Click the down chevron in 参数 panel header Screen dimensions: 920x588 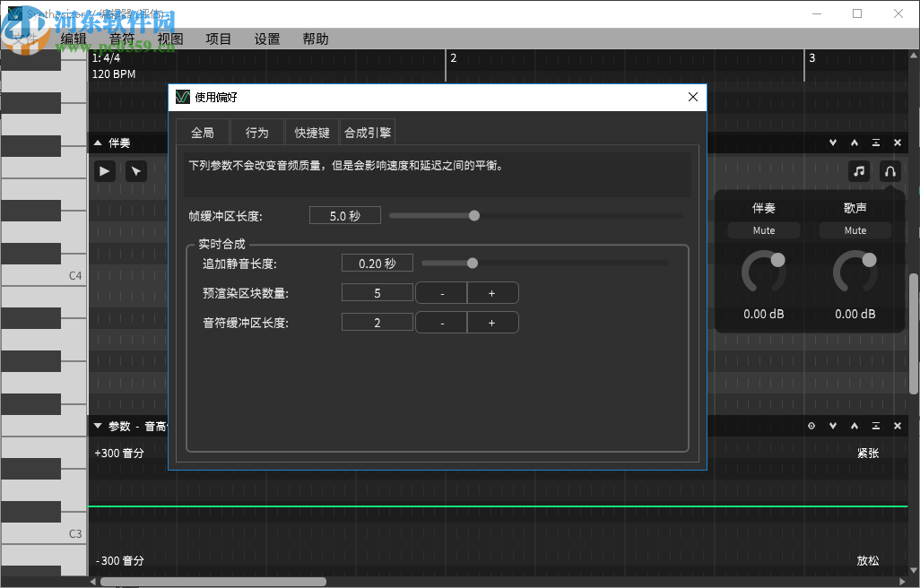point(832,426)
